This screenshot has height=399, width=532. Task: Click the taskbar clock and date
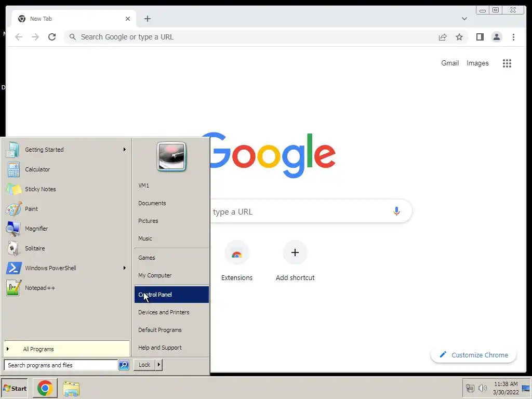(506, 388)
